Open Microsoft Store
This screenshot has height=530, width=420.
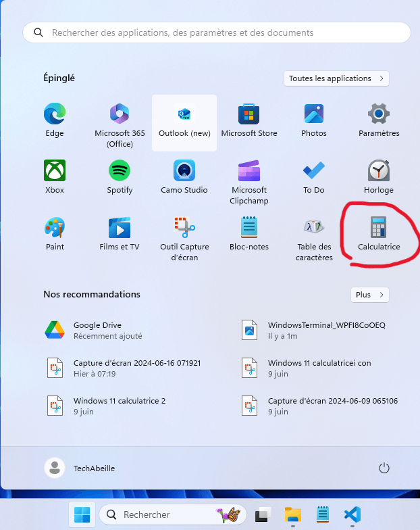[x=249, y=120]
